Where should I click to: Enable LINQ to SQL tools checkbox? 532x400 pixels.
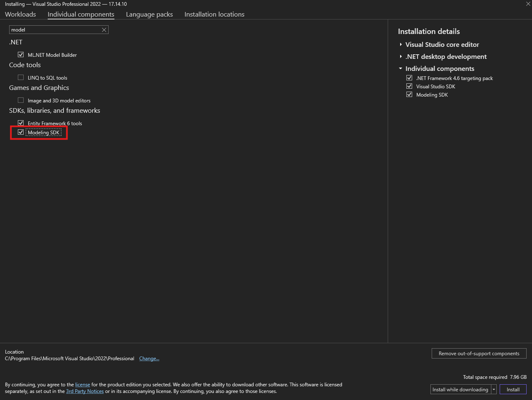21,77
